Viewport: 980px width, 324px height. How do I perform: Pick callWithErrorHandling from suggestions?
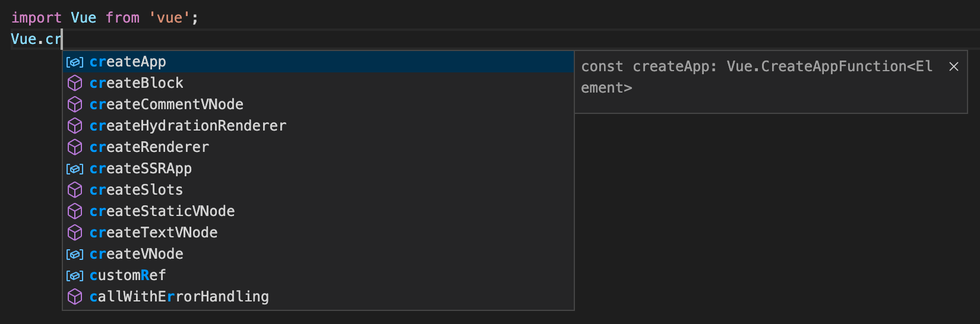click(x=318, y=297)
